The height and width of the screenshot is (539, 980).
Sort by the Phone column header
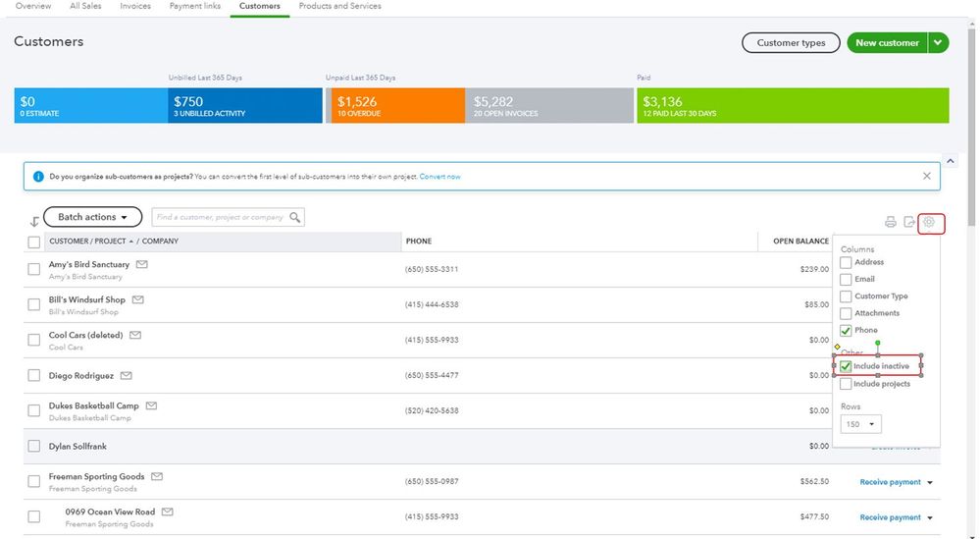[x=419, y=242]
